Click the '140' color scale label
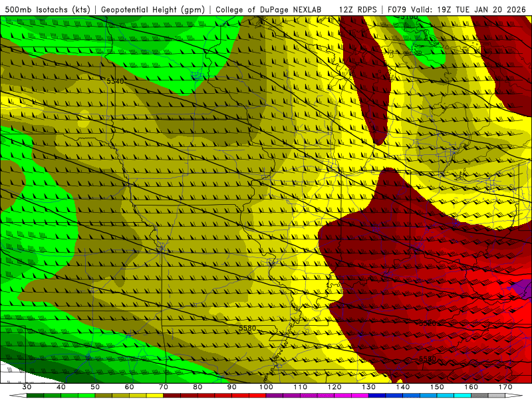The height and width of the screenshot is (399, 532). pos(403,387)
